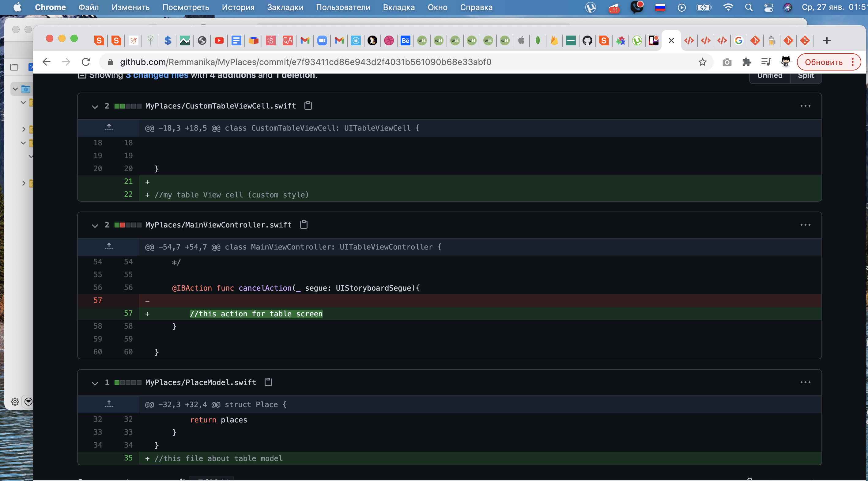Open the 3 changed files link
The height and width of the screenshot is (481, 868).
coord(157,75)
